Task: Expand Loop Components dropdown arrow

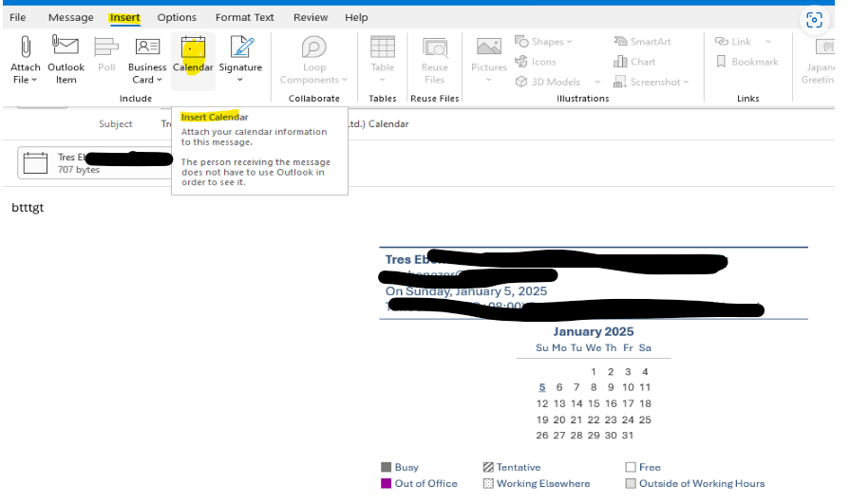Action: 344,80
